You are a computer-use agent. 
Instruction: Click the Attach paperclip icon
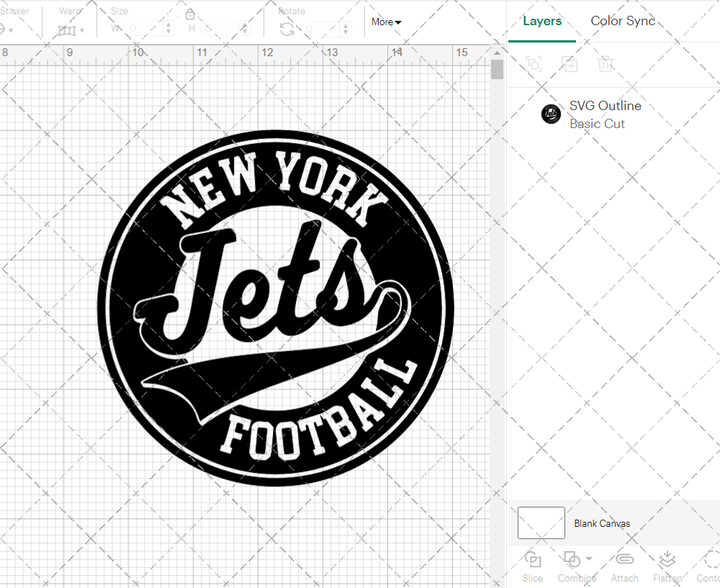point(624,559)
